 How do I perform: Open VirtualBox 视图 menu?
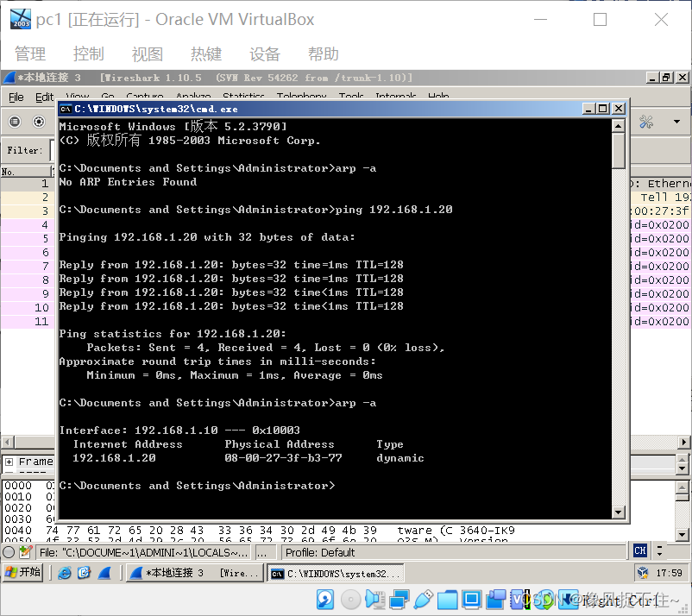click(x=148, y=53)
